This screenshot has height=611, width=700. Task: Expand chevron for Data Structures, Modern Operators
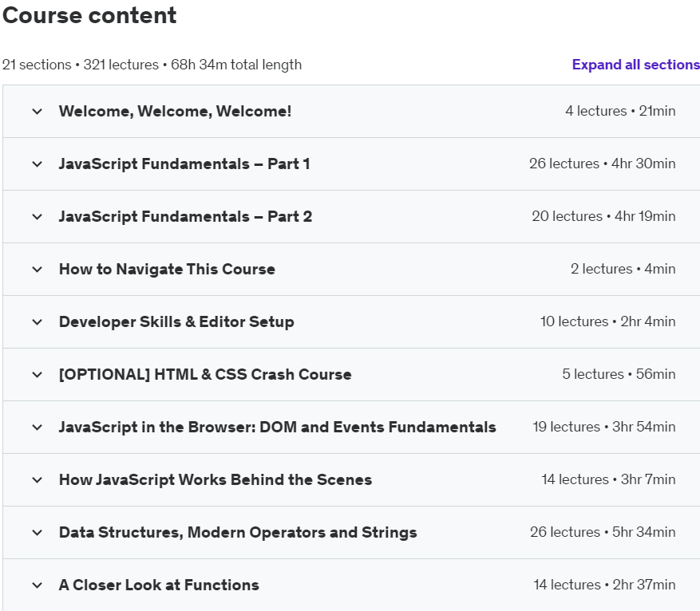tap(37, 533)
